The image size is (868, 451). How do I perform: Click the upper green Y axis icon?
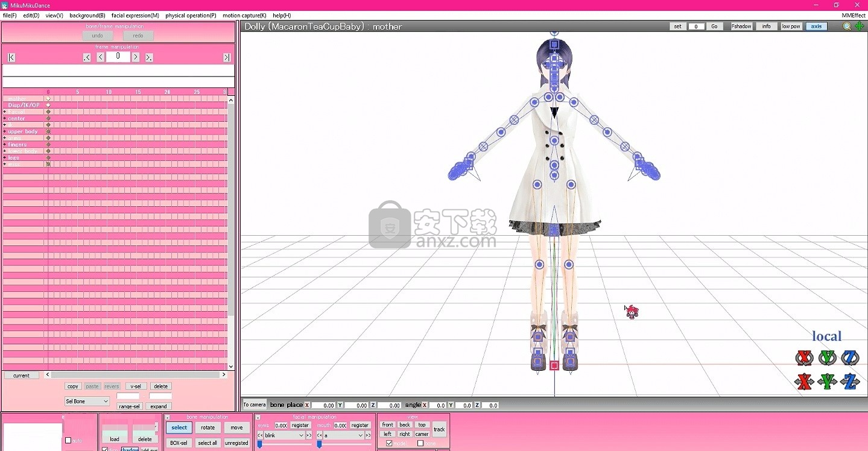[827, 358]
